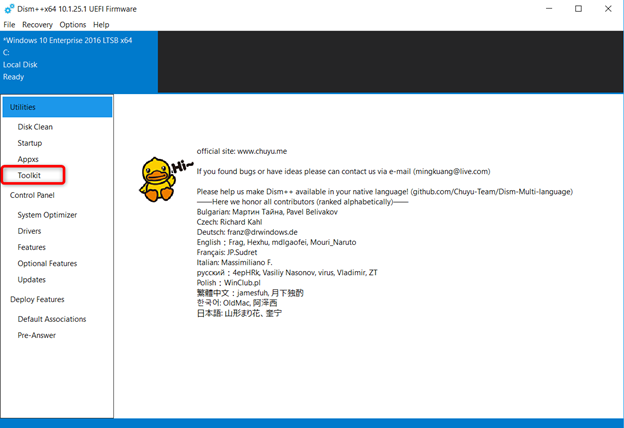
Task: Click the Dism++ gear icon in title bar
Action: [x=9, y=9]
